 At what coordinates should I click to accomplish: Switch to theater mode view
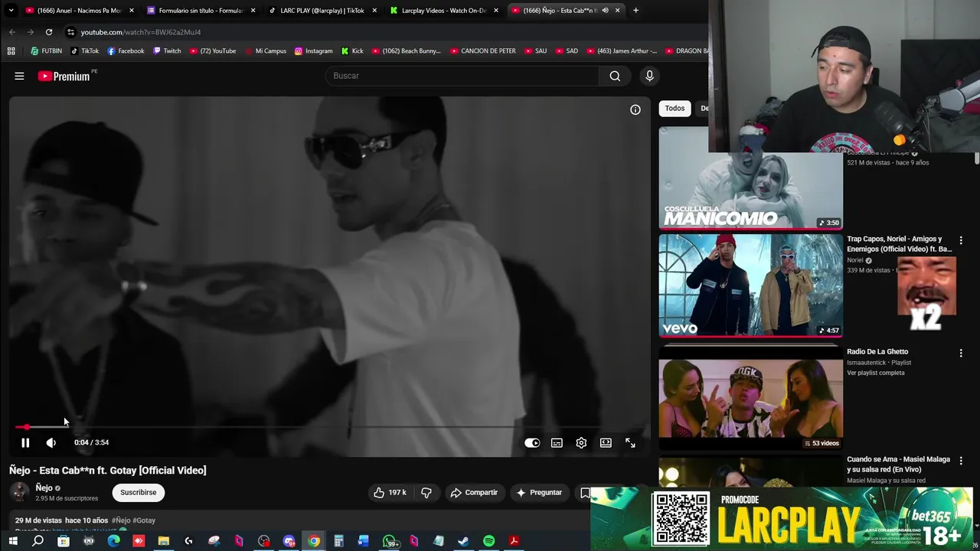click(x=606, y=442)
